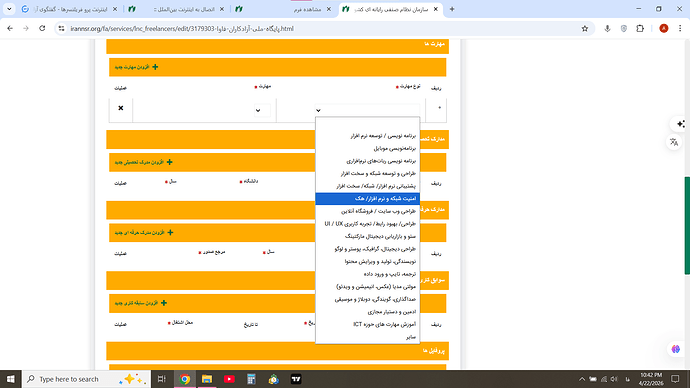
Task: Choose the 'UI / UX' design option
Action: 367,223
